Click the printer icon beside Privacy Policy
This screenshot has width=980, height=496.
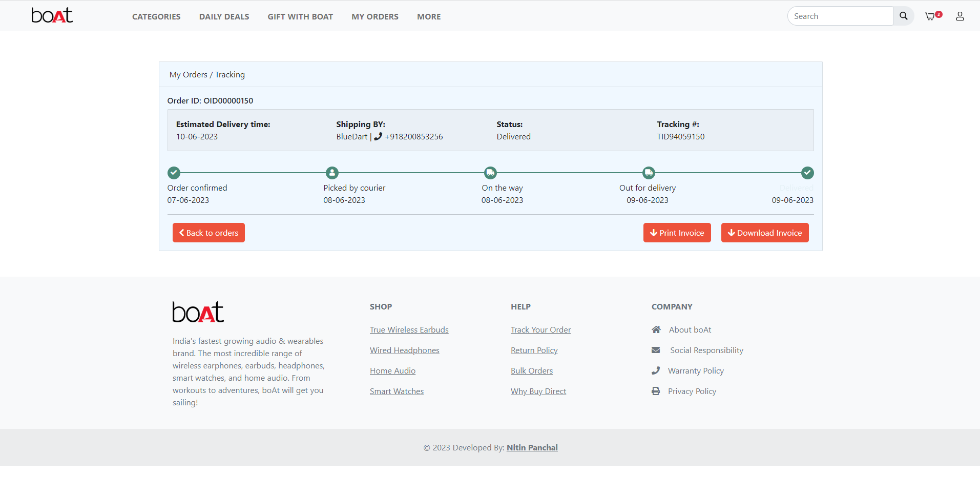656,391
